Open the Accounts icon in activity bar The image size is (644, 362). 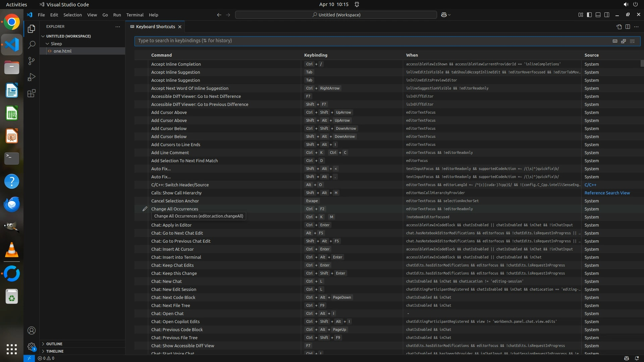31,330
